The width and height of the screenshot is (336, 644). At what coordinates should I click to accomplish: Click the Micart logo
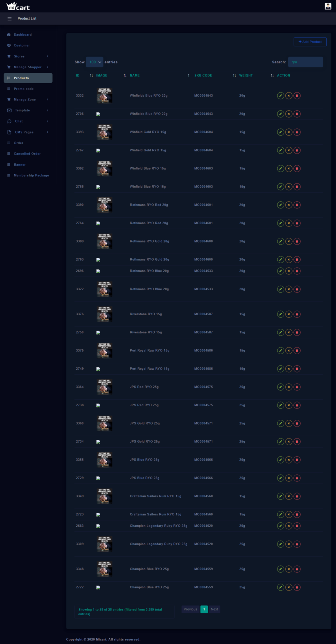(18, 6)
